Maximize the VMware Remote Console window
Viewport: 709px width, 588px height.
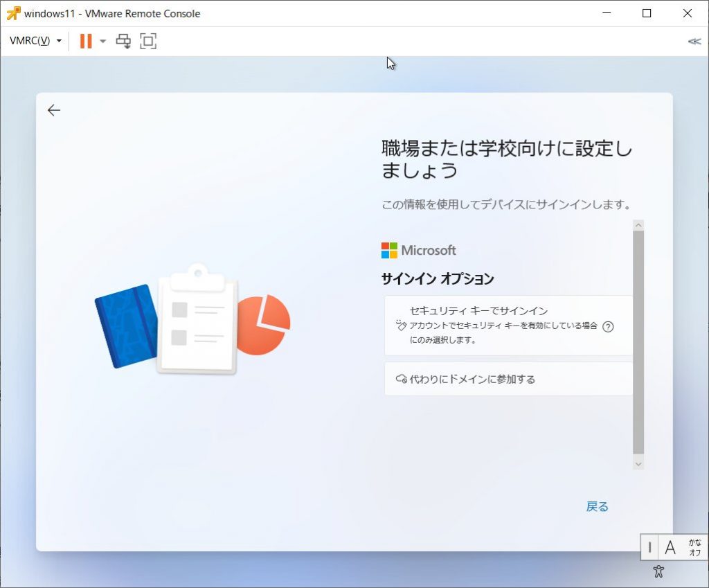click(x=647, y=13)
